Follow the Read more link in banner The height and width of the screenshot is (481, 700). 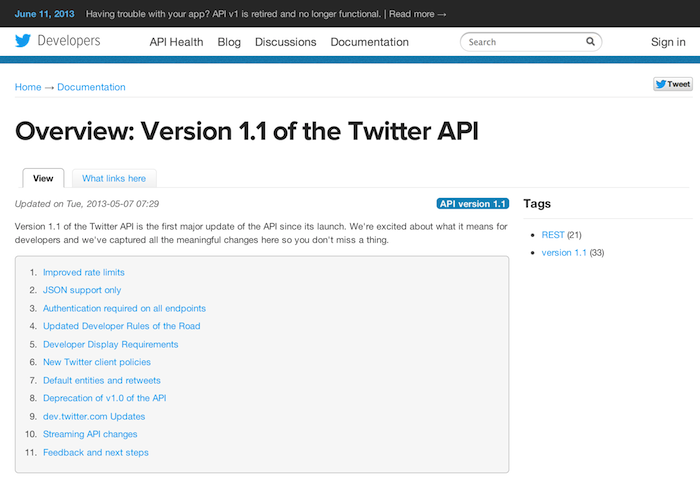click(x=417, y=14)
